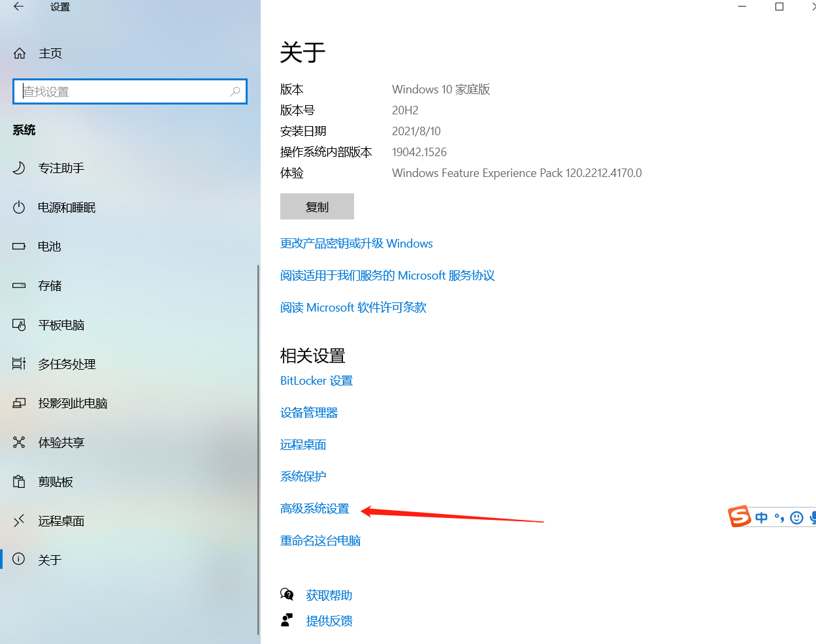Viewport: 816px width, 644px height.
Task: Click the 20H2 version number
Action: click(x=405, y=110)
